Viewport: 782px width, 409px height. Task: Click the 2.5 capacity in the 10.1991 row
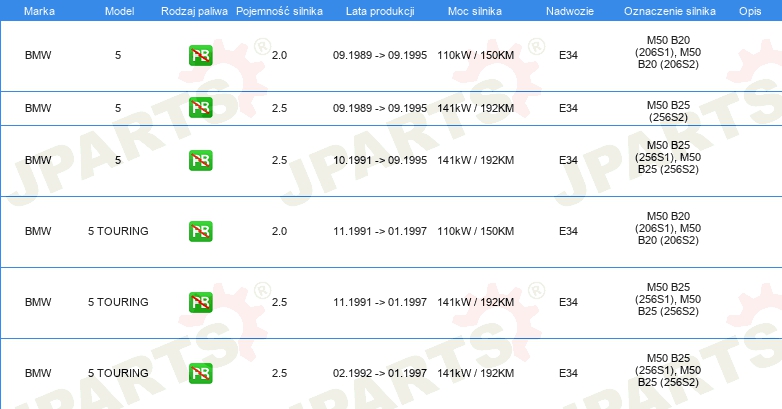coord(279,160)
